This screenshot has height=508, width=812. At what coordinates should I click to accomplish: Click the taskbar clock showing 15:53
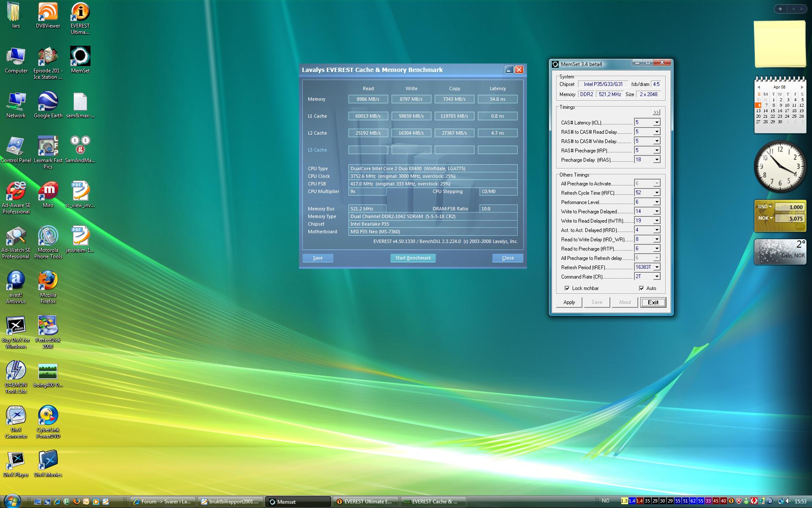tap(800, 502)
